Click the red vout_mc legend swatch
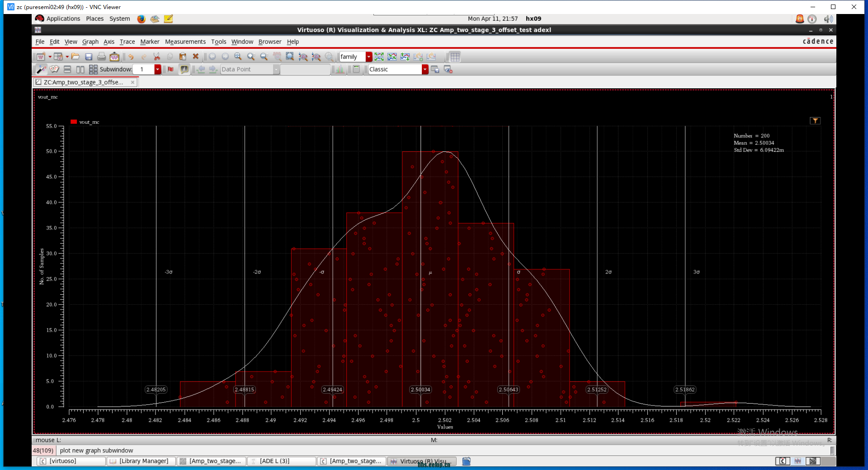868x470 pixels. [74, 122]
